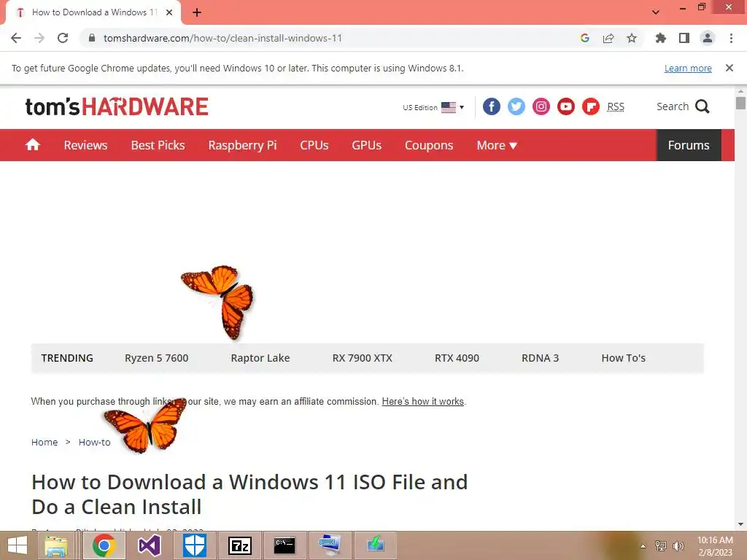The image size is (747, 560).
Task: Click the page vertical scrollbar thumb
Action: (740, 104)
